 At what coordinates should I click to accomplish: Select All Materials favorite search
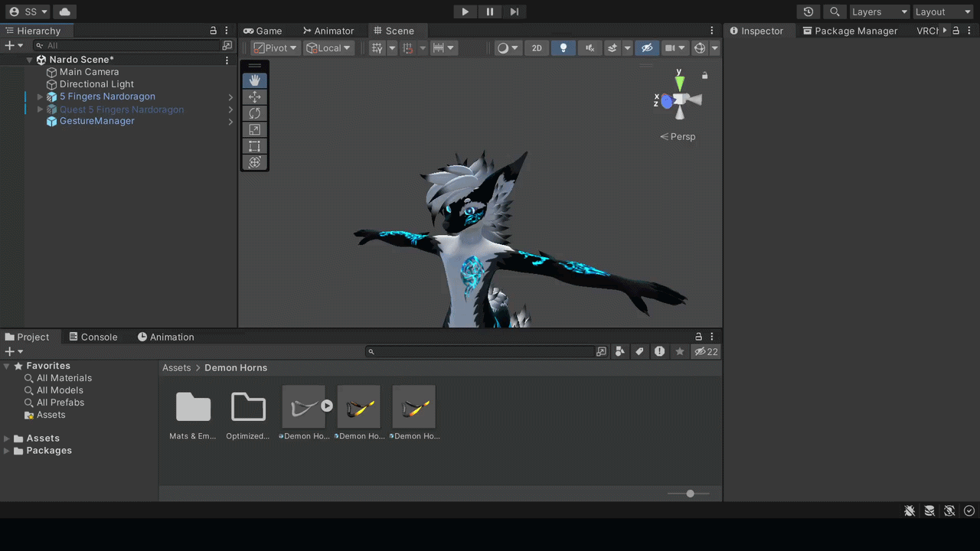[x=64, y=378]
